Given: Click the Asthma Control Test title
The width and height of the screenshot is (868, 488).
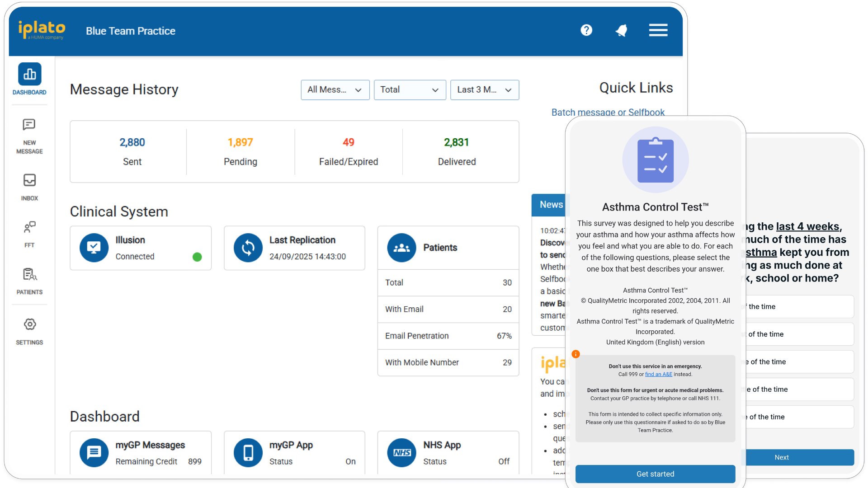Looking at the screenshot, I should click(x=655, y=207).
